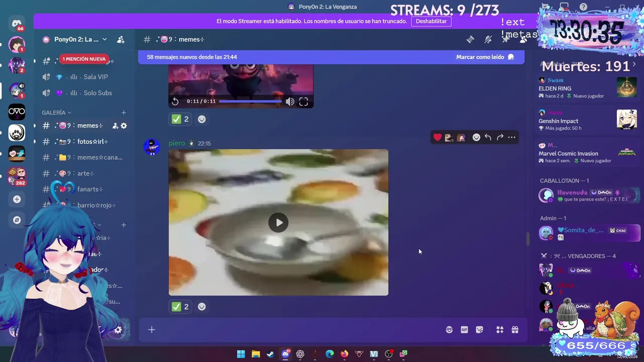Open Threads icon in channel header
Screen dimensions: 644x362
point(470,39)
